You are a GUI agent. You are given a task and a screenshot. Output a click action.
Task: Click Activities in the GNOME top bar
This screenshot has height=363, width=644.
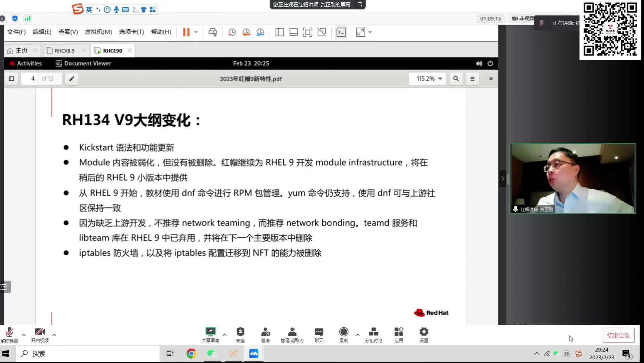(29, 63)
